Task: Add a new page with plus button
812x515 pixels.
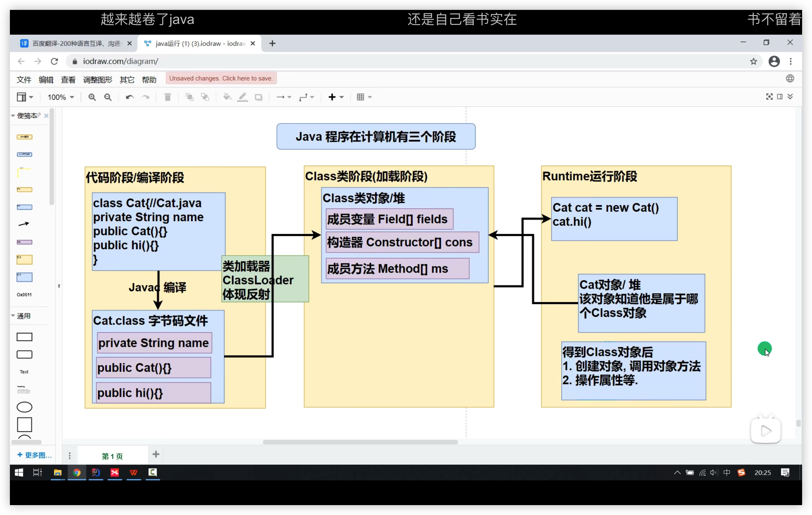Action: click(156, 454)
